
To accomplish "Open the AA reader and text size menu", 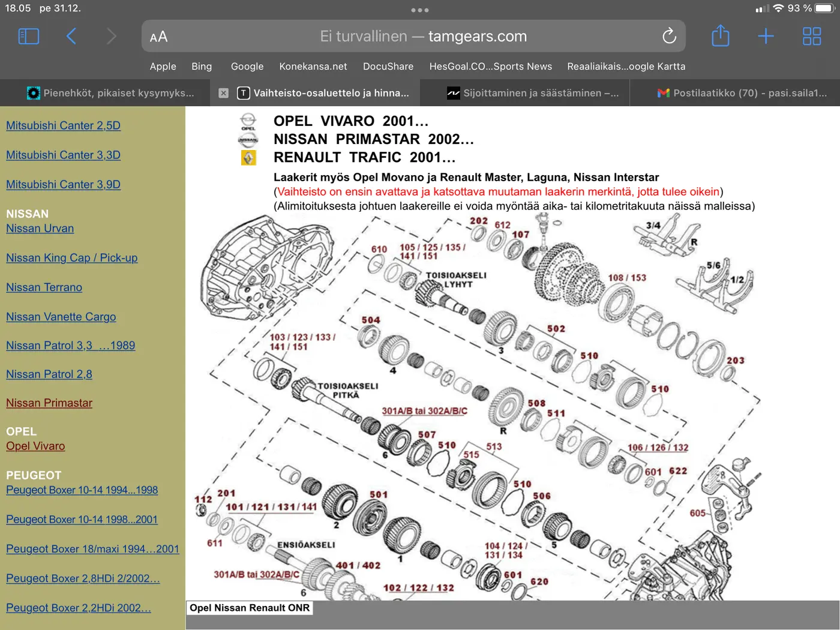I will click(158, 37).
